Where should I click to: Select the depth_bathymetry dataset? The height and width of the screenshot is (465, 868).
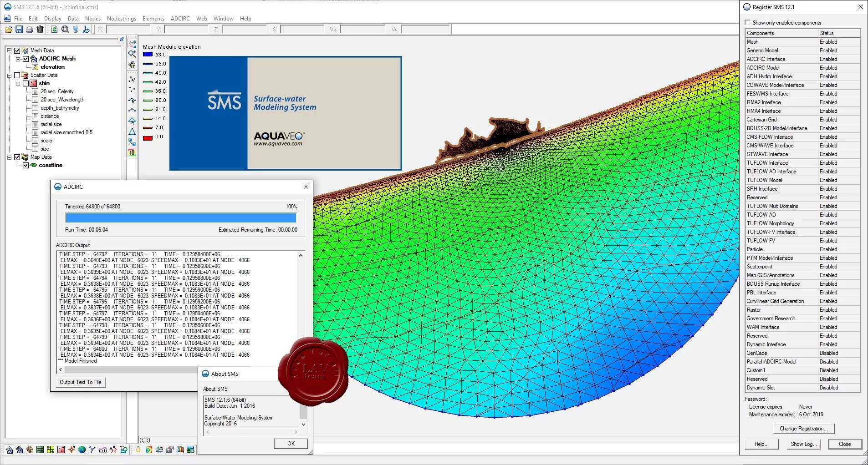pos(60,108)
